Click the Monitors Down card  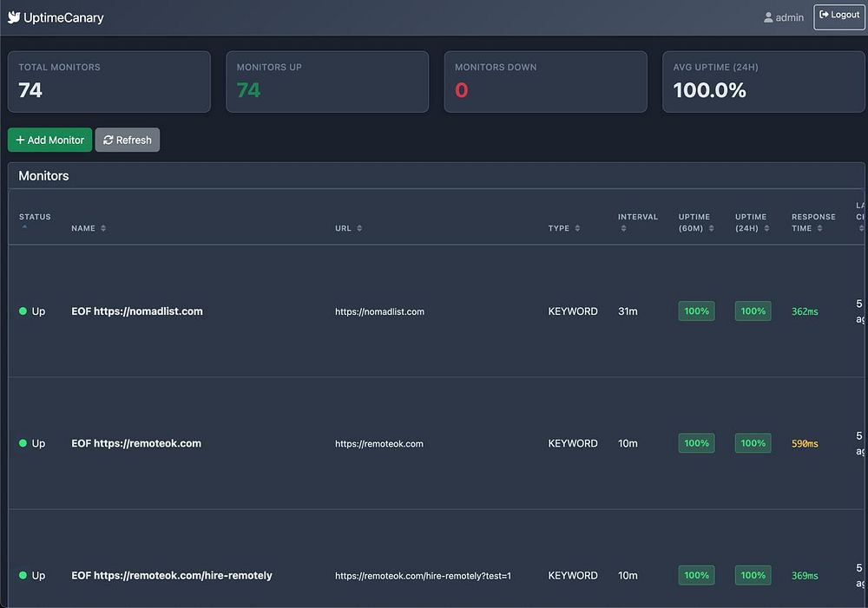545,82
